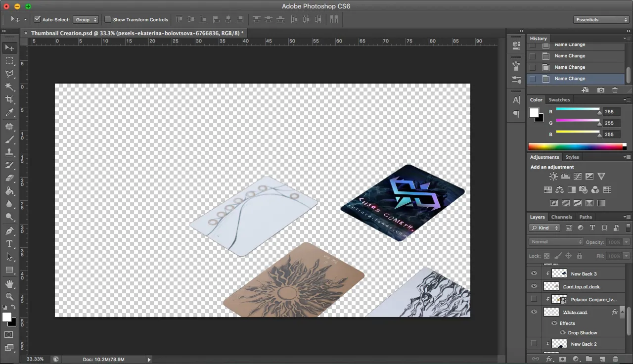Hide the White card layer
The image size is (633, 364).
[x=534, y=312]
